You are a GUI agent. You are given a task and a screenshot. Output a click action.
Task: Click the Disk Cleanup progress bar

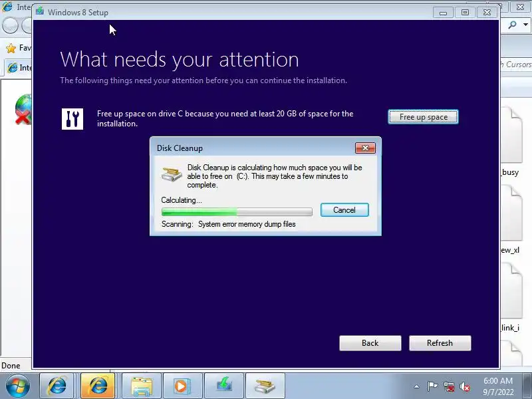[x=237, y=212]
